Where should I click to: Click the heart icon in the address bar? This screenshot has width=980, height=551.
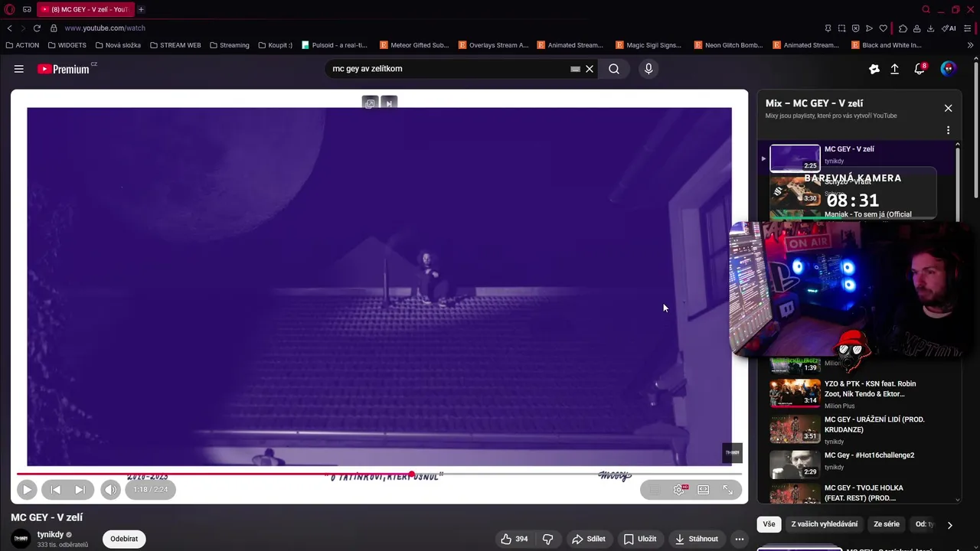coord(883,28)
